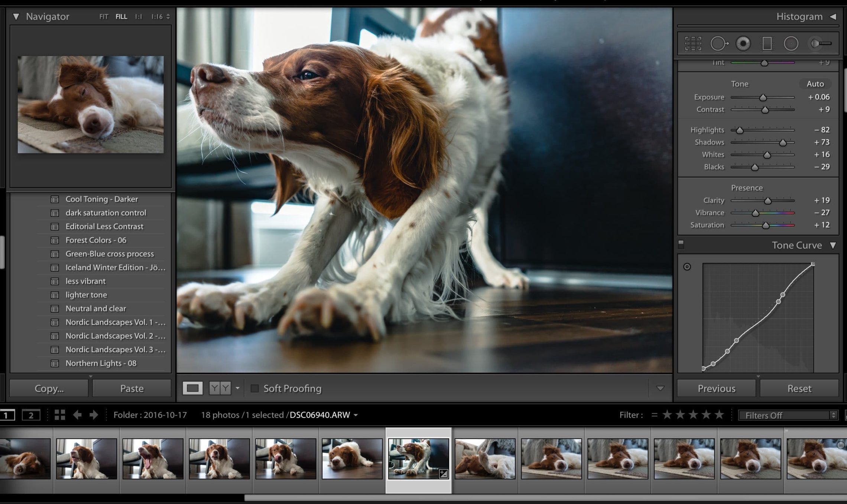The height and width of the screenshot is (504, 847).
Task: Open the Grid view icon in filmstrip bar
Action: point(60,415)
